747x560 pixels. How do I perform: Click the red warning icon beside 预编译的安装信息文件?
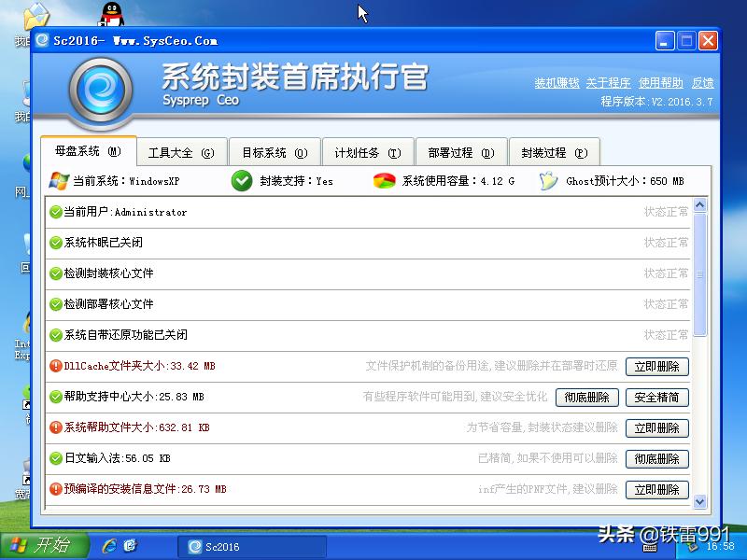pos(54,489)
